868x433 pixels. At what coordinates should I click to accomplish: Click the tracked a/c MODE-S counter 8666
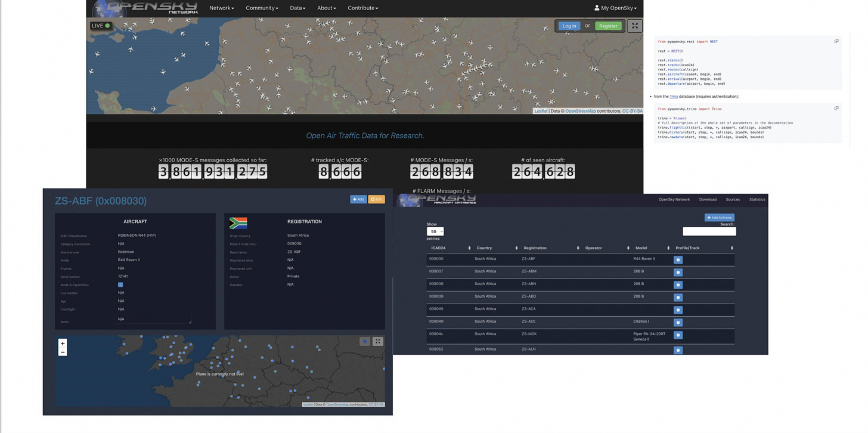point(340,172)
